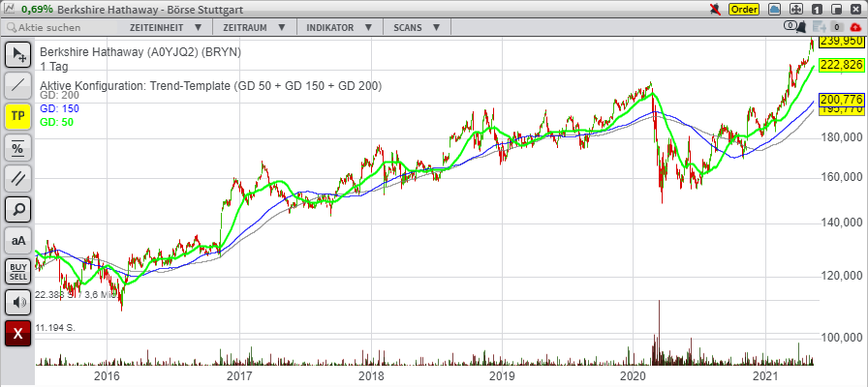
Task: Click the red X delete drawings button
Action: [x=17, y=334]
